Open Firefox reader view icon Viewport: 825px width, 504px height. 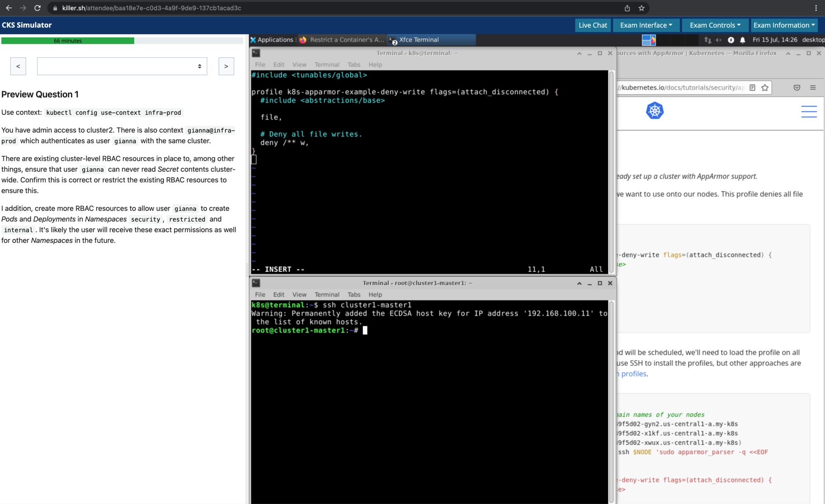[752, 88]
